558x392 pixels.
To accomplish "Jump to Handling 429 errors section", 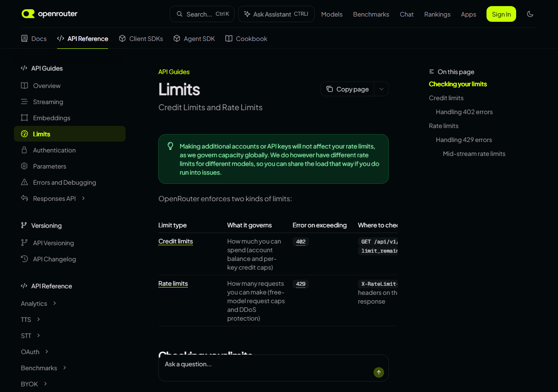I will click(464, 140).
